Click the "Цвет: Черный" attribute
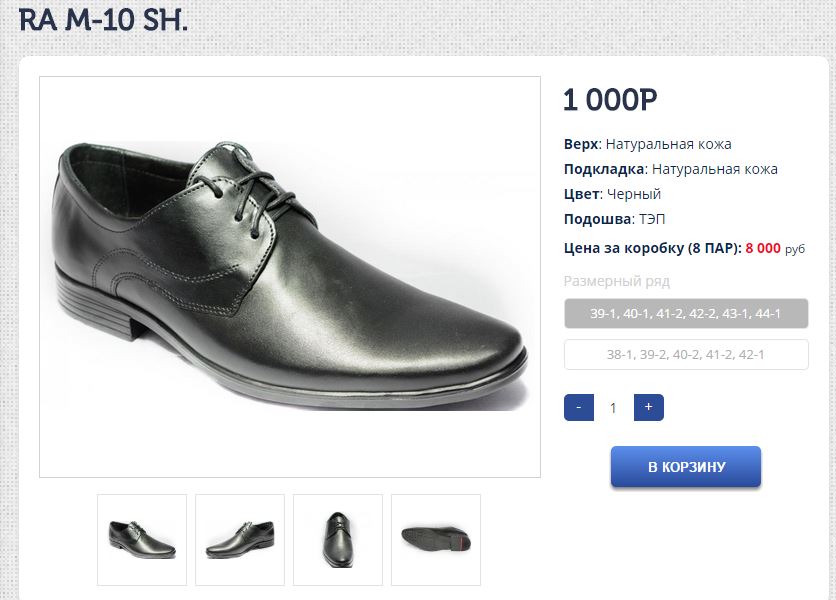The width and height of the screenshot is (836, 600). [x=612, y=194]
